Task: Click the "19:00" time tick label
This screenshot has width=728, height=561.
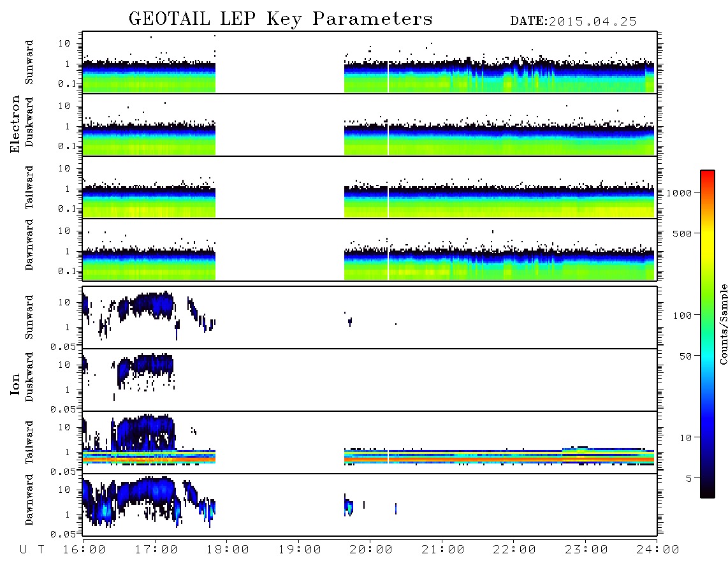Action: pyautogui.click(x=300, y=550)
